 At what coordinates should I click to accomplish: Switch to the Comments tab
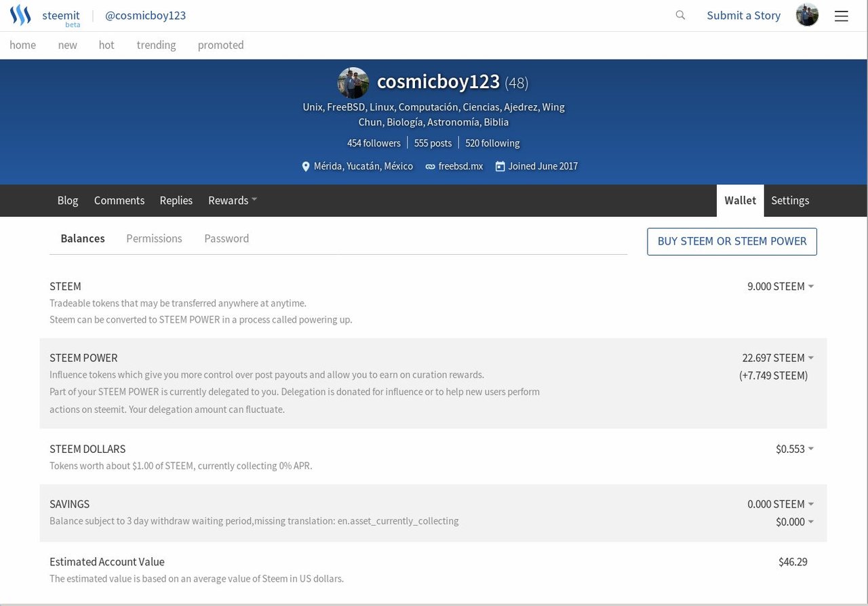(119, 200)
